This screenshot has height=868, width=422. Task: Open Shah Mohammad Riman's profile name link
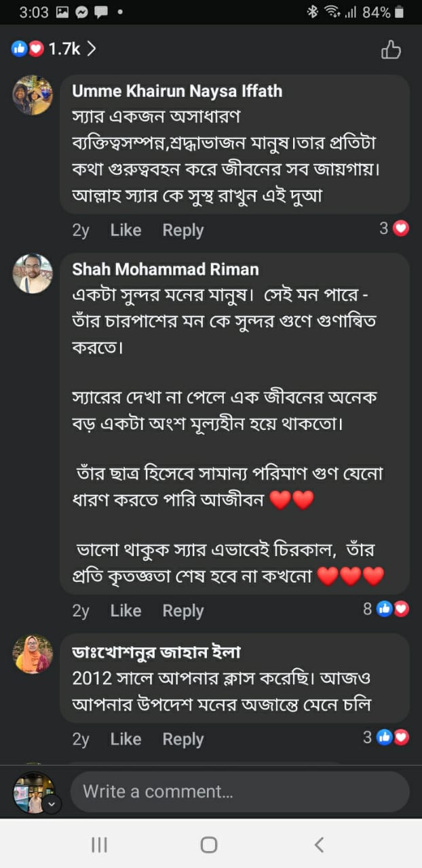coord(166,269)
